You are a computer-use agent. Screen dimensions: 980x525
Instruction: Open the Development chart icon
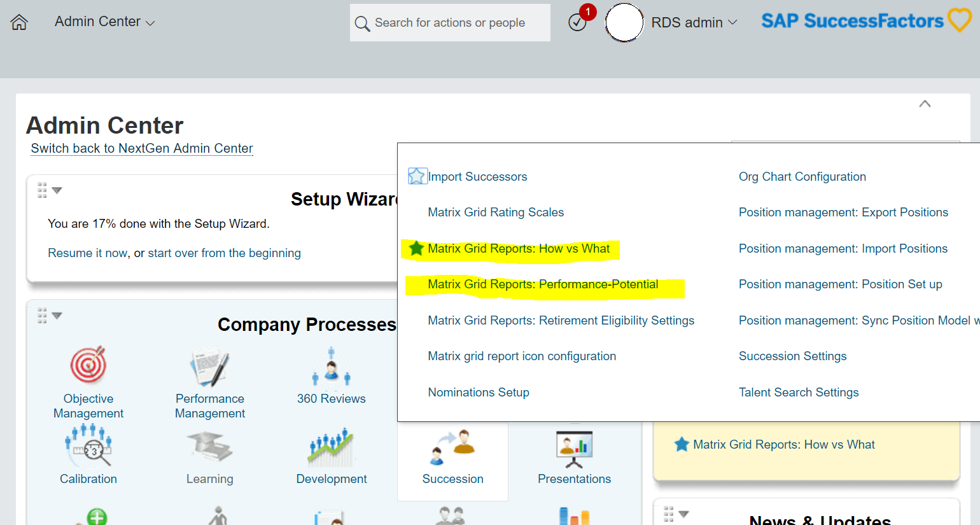(x=331, y=447)
